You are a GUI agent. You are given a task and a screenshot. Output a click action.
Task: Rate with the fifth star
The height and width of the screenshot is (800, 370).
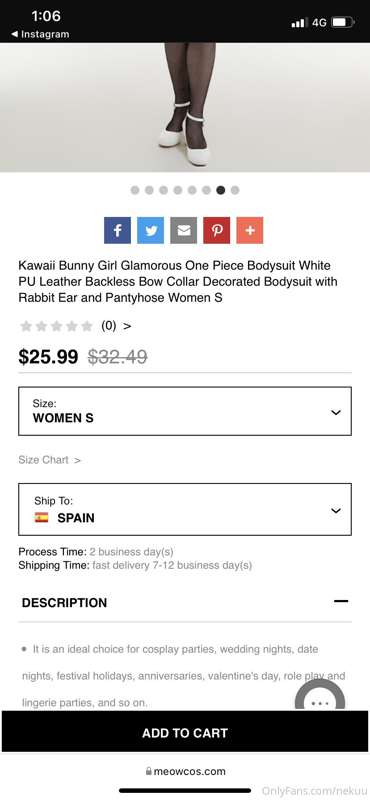click(87, 326)
